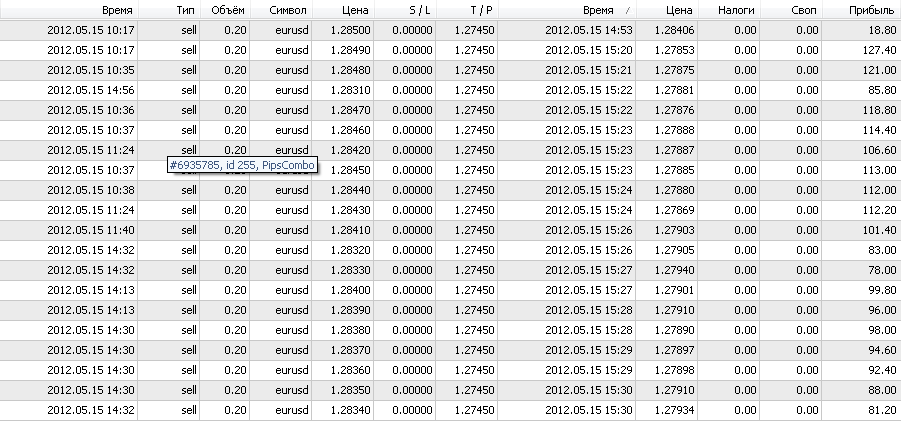Click the Время header left of Тип
The height and width of the screenshot is (421, 901).
(69, 10)
